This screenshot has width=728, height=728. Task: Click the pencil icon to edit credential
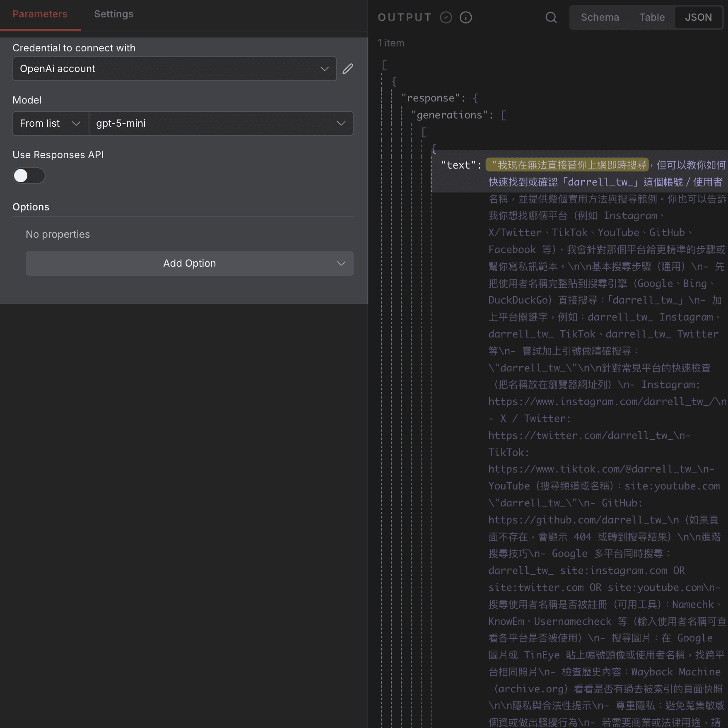coord(348,69)
